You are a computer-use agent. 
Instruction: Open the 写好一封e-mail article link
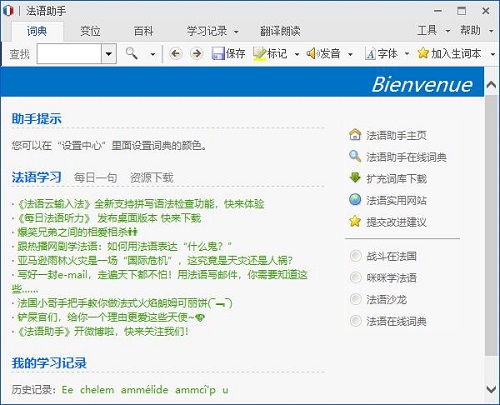[160, 281]
